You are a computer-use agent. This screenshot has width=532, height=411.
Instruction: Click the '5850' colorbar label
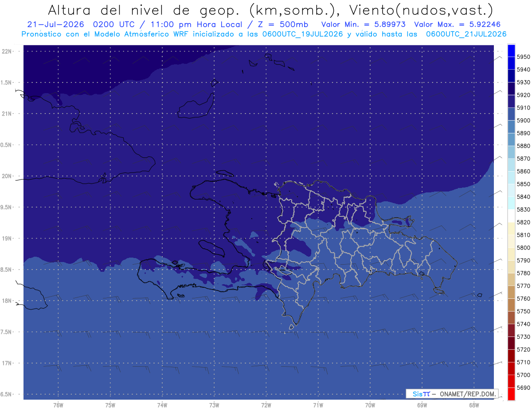[x=523, y=184]
